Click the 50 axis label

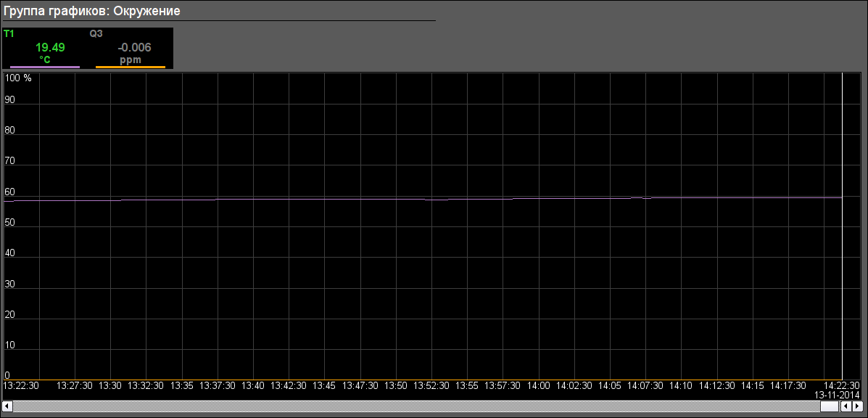[x=10, y=223]
